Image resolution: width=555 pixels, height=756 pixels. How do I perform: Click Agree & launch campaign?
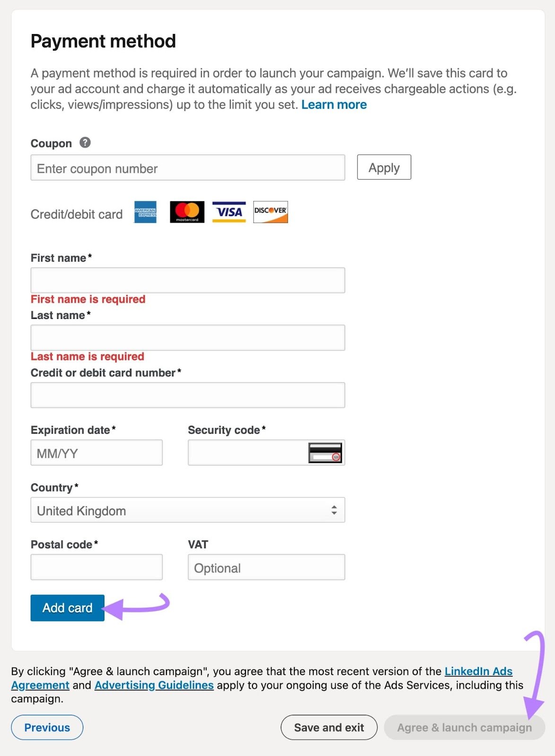[x=464, y=727]
